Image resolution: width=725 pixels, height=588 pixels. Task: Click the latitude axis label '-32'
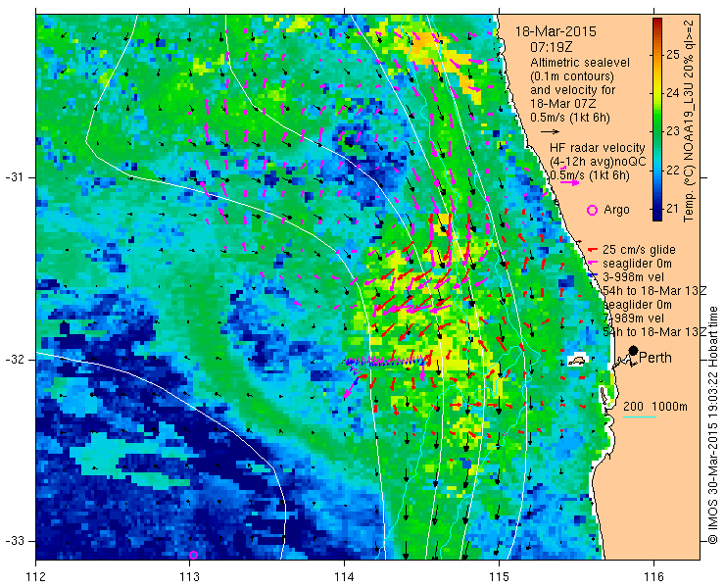pyautogui.click(x=14, y=359)
